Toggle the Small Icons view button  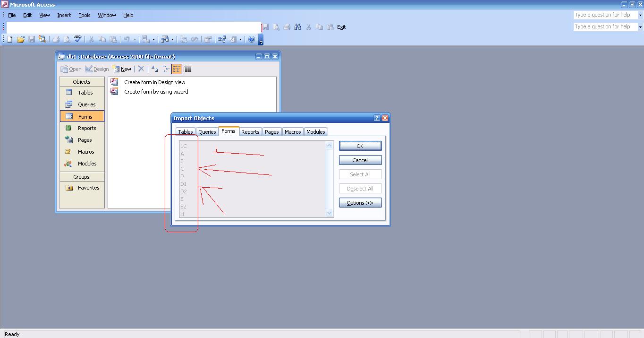166,69
